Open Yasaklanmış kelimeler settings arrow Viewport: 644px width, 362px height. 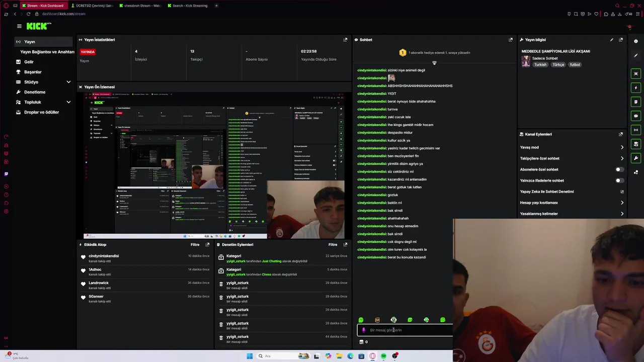[x=622, y=214]
